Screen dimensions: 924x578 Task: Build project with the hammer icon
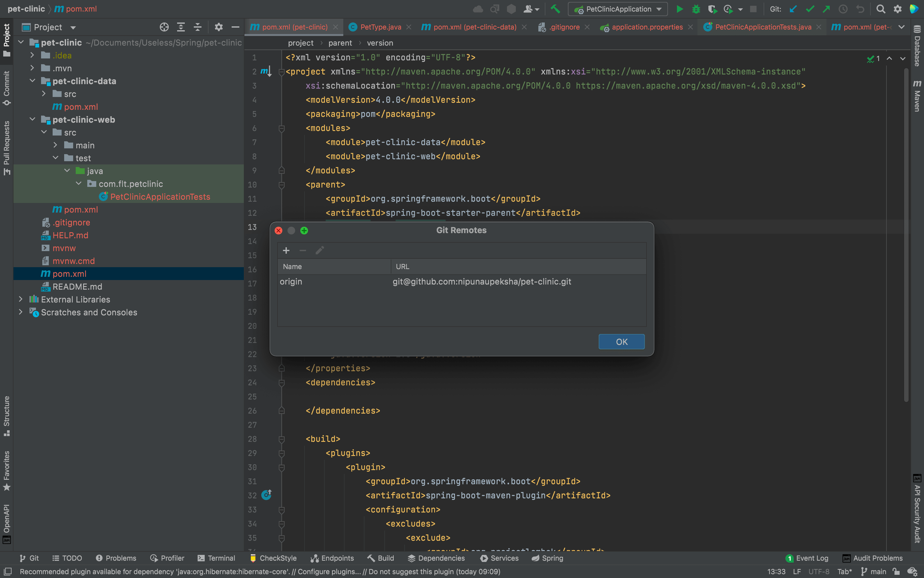[555, 9]
